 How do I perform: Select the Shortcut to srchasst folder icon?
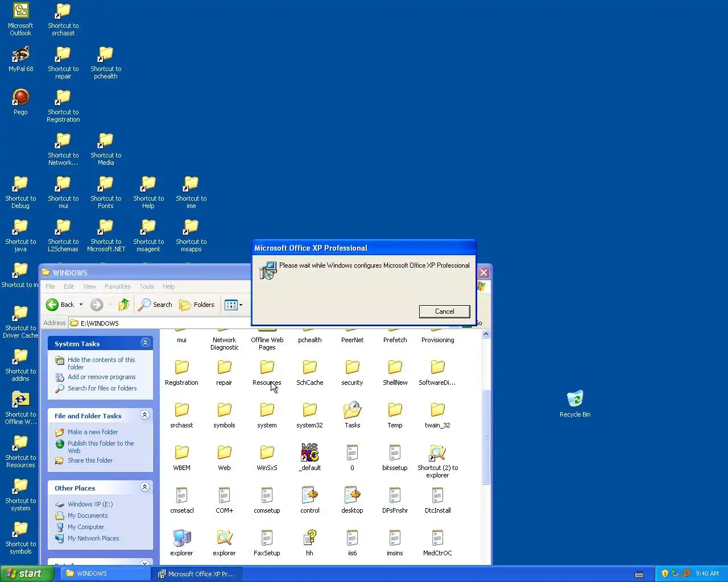(x=63, y=19)
